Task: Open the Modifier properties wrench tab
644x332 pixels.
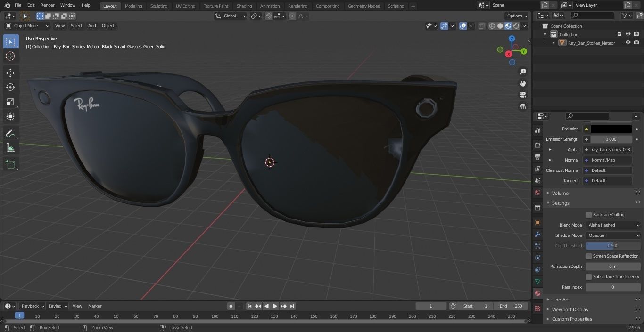Action: 537,234
